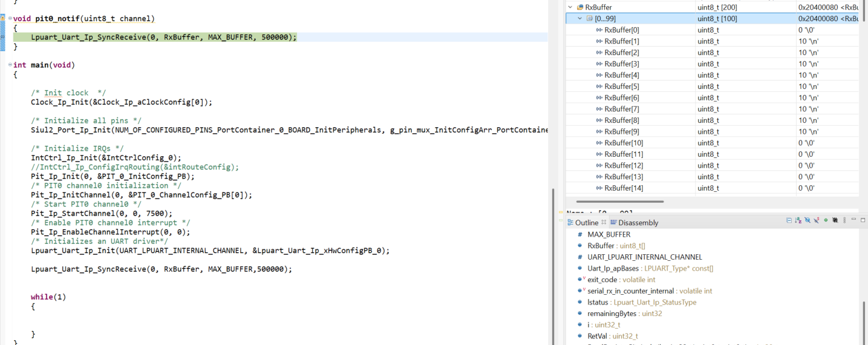This screenshot has width=868, height=345.
Task: Select the RxBuffer[6] row
Action: 712,97
